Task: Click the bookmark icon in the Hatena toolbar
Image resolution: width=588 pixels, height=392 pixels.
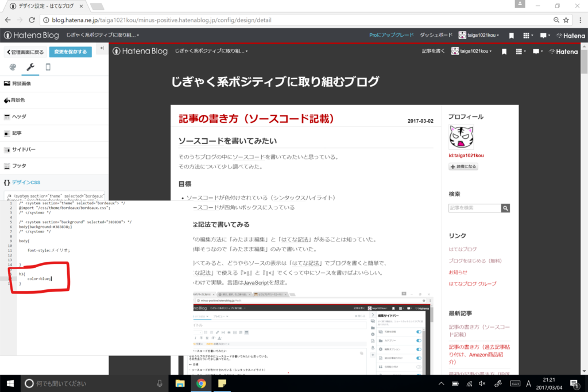Action: [x=511, y=35]
